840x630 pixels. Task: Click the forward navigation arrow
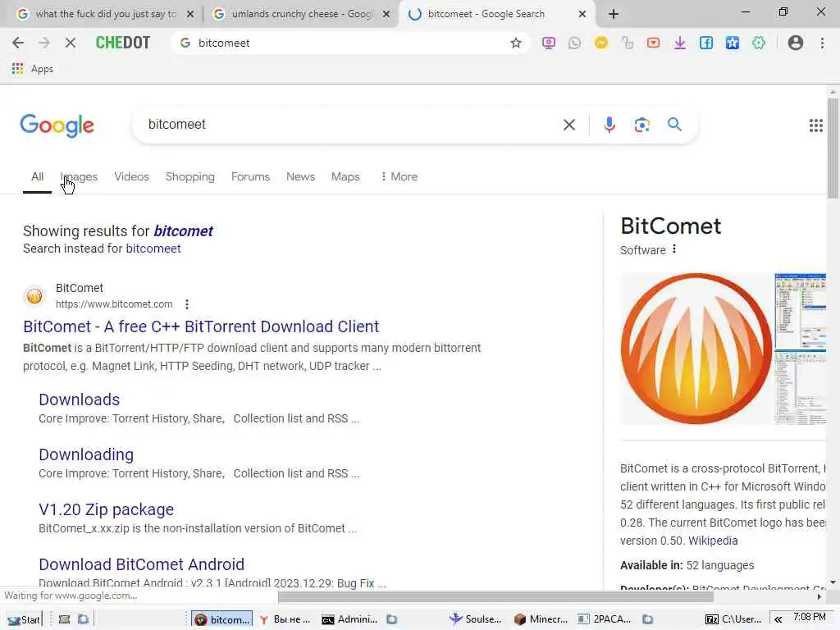click(x=44, y=43)
